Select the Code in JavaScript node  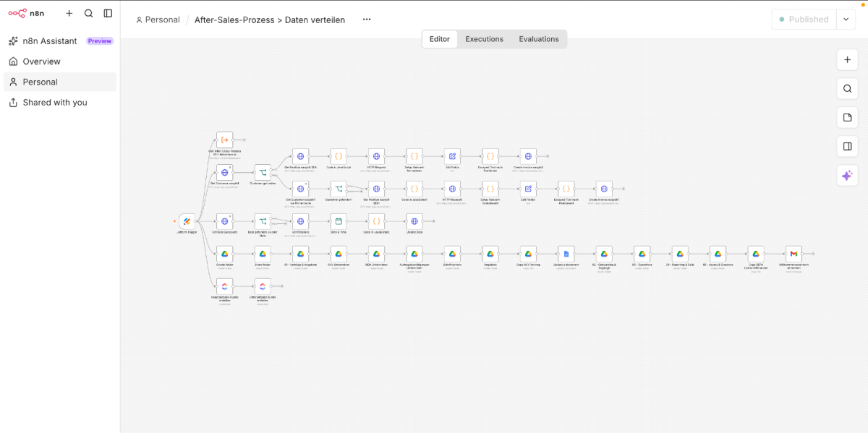coord(339,156)
